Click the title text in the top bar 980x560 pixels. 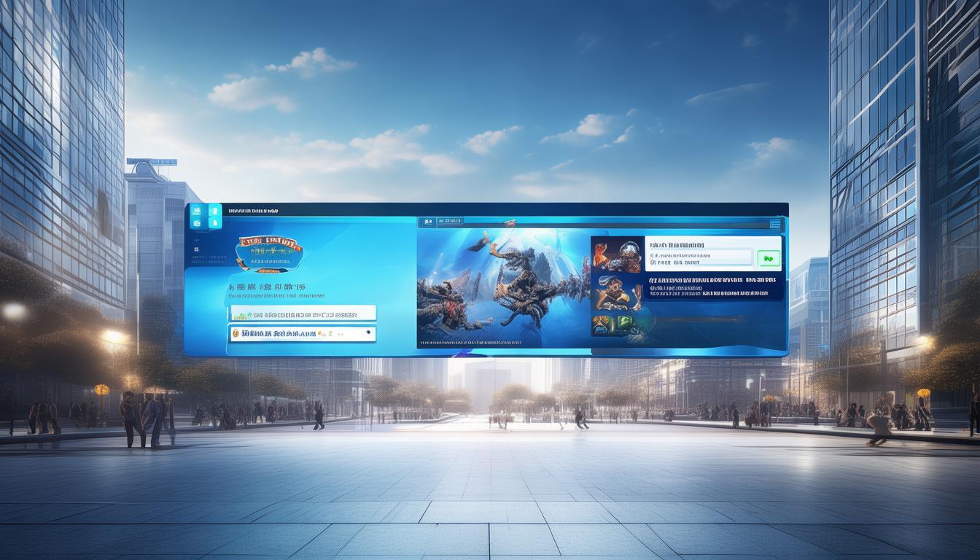pyautogui.click(x=252, y=211)
